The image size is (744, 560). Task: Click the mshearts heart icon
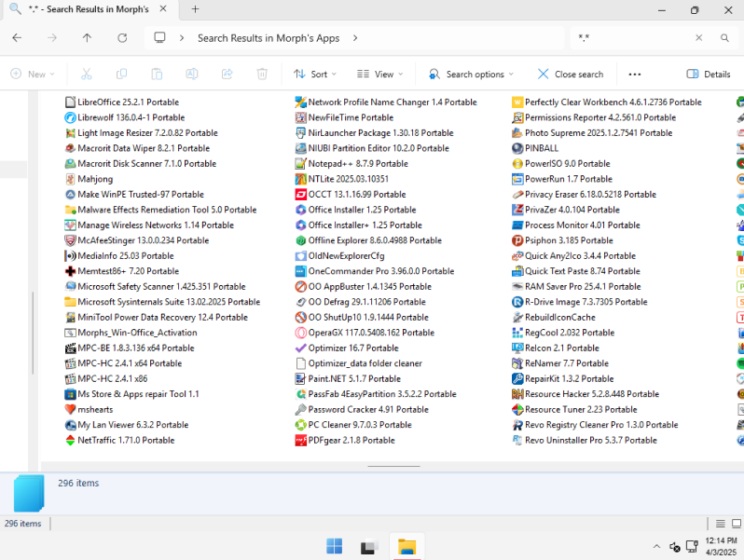(70, 409)
